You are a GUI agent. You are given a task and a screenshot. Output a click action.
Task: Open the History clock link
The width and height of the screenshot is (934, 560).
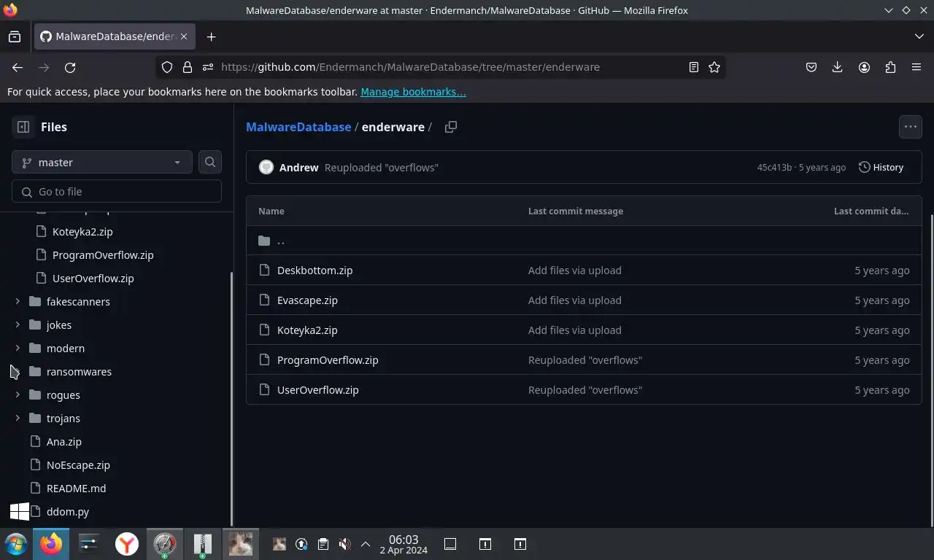click(881, 167)
